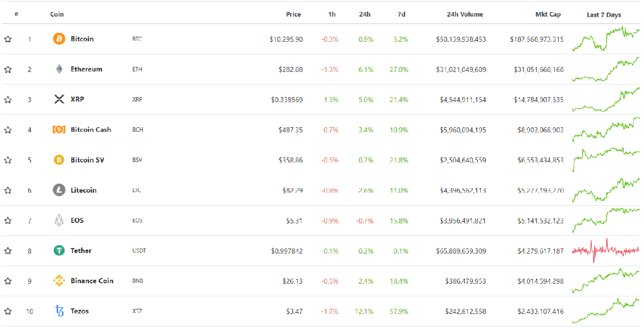This screenshot has height=328, width=644.
Task: Toggle the Tezos favorite star
Action: (8, 311)
